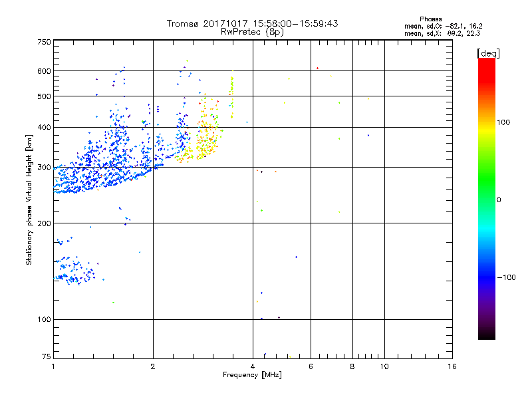Click the colorbar '100' tick label
532x399 pixels.
pos(503,122)
